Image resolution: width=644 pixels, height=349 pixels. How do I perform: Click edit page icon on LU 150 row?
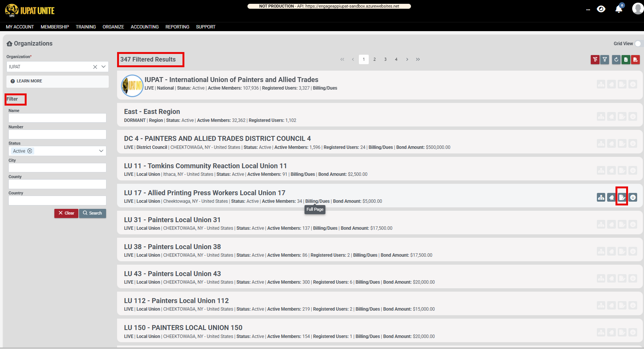click(622, 333)
